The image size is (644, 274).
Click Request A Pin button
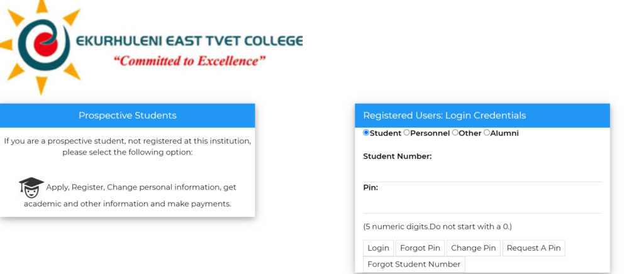[x=533, y=248]
